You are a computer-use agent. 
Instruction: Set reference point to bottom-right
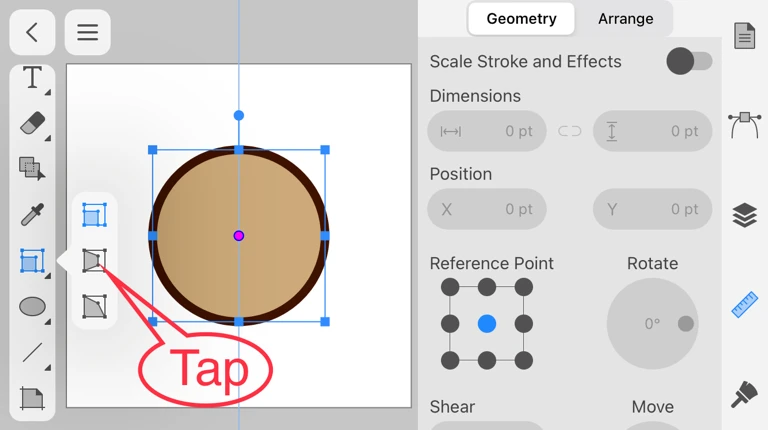(524, 360)
